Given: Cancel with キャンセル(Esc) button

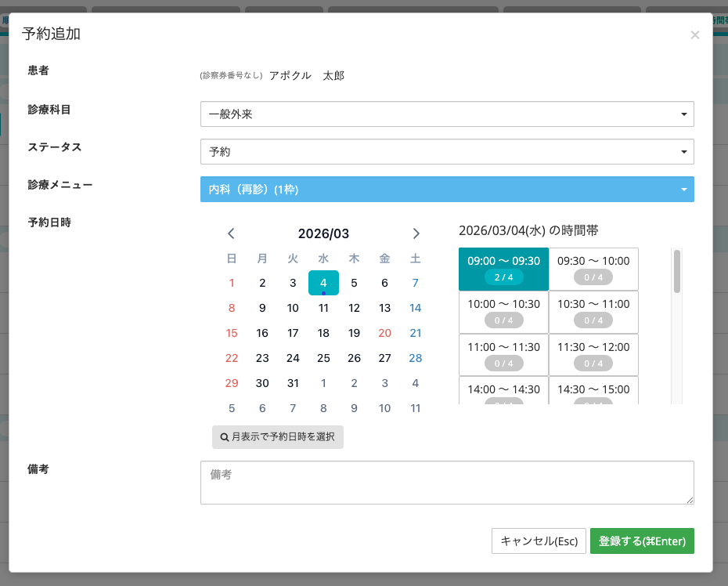Looking at the screenshot, I should 539,541.
